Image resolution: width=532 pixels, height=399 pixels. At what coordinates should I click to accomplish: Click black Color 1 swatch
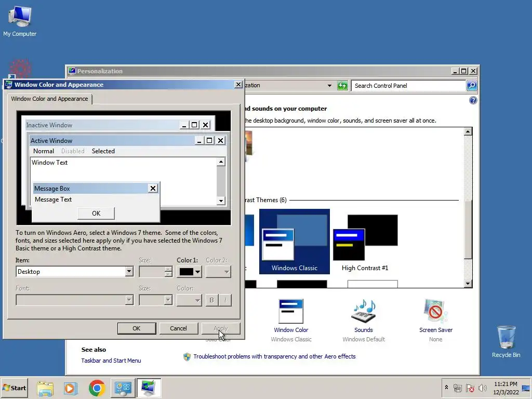[x=187, y=271]
